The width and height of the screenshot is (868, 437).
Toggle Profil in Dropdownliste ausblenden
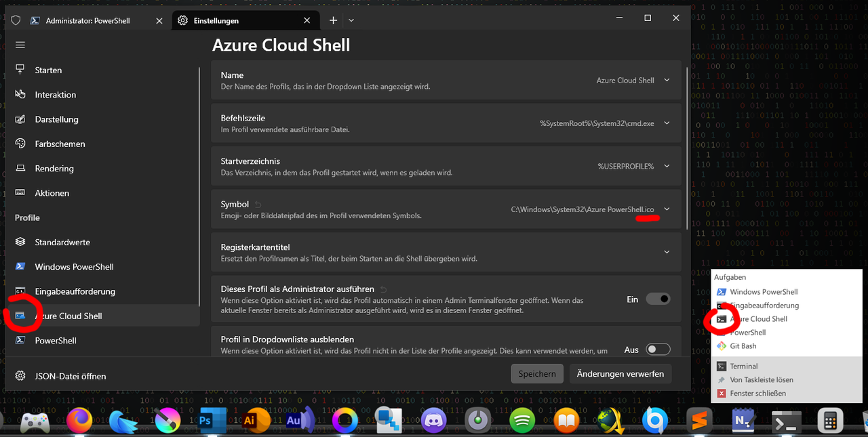(657, 350)
